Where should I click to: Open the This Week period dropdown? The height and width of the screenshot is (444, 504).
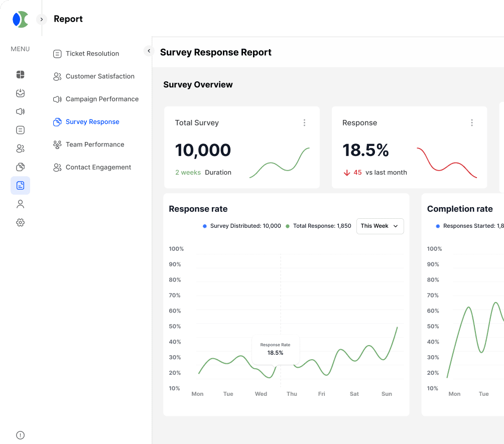click(380, 226)
